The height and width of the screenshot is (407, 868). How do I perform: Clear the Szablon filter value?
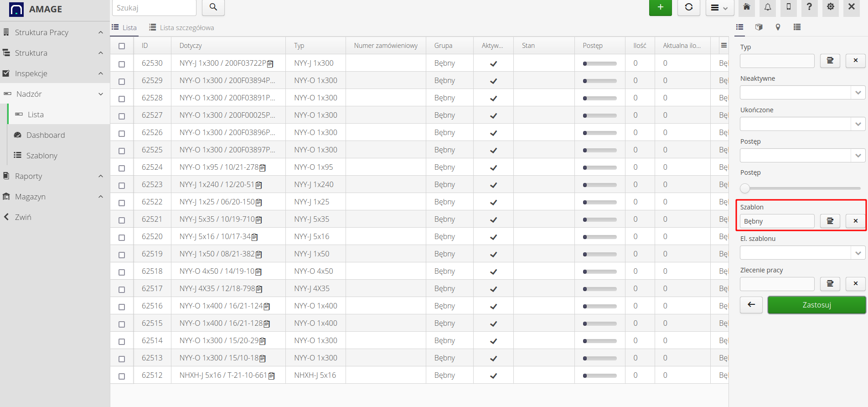point(855,221)
